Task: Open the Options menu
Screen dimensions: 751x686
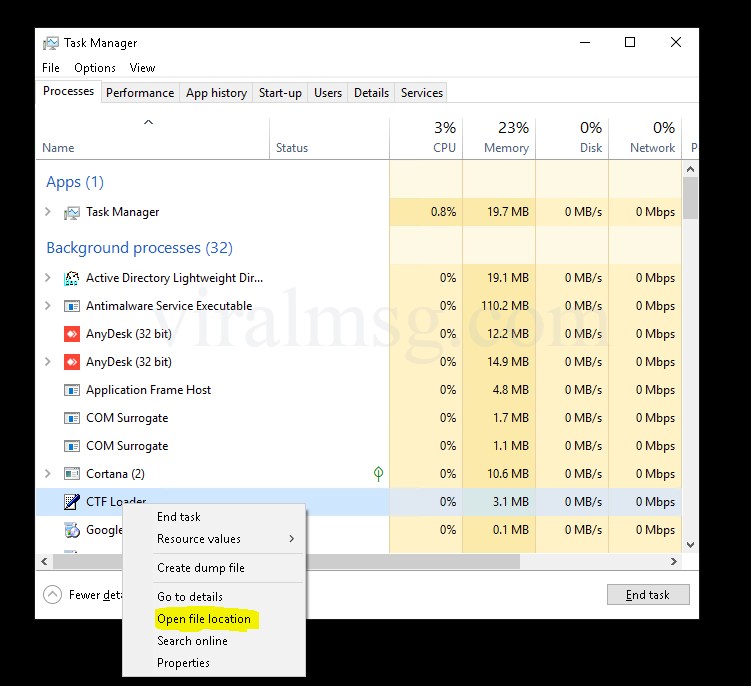Action: pyautogui.click(x=95, y=68)
